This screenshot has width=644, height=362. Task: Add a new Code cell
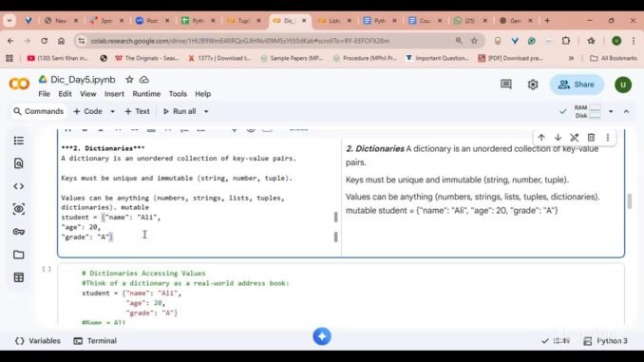click(88, 111)
